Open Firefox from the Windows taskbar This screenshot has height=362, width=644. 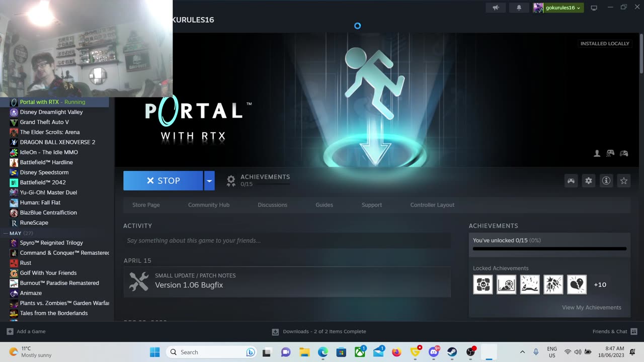[x=396, y=352]
